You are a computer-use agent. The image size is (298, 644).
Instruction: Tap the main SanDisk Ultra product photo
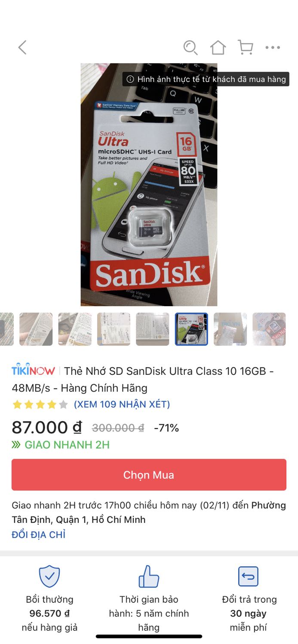pos(149,185)
